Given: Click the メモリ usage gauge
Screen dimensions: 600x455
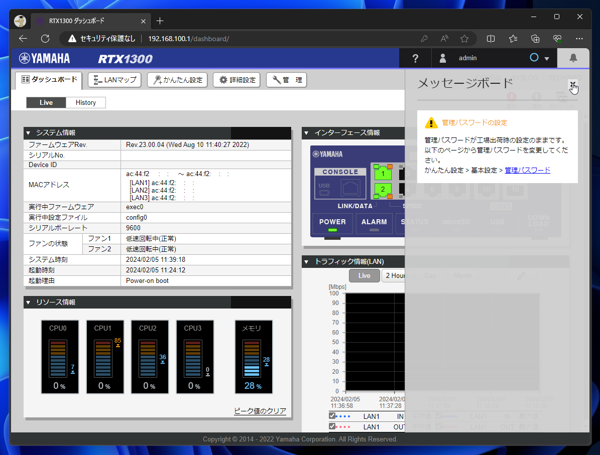Looking at the screenshot, I should (x=253, y=357).
